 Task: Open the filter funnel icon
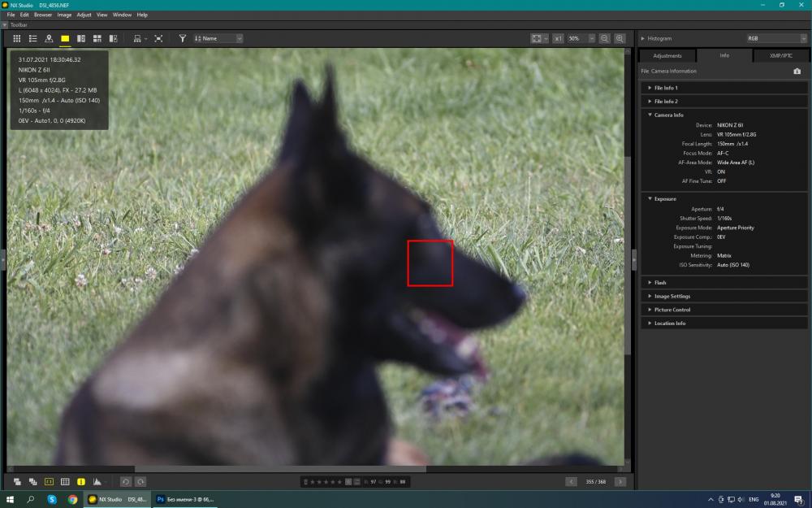click(182, 38)
